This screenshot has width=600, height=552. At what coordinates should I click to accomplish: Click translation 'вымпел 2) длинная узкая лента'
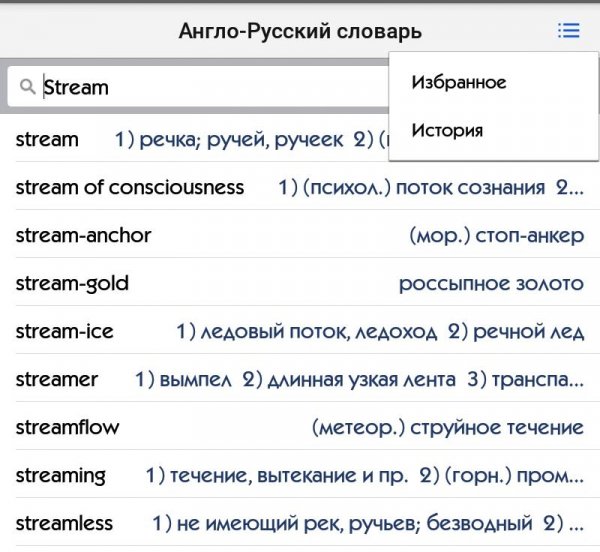[x=308, y=379]
